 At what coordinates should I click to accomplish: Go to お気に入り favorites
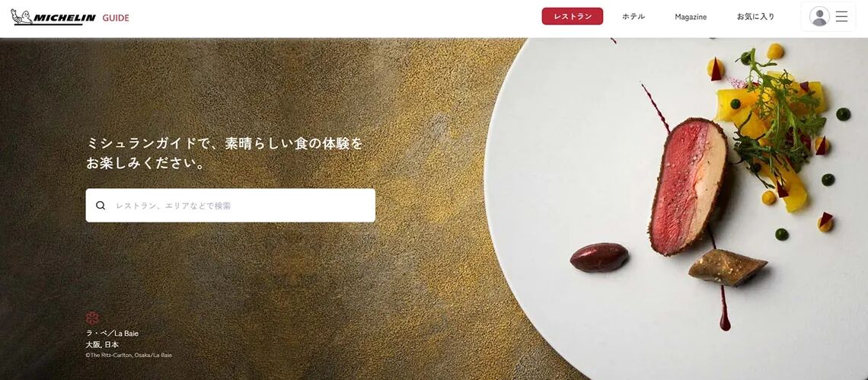[755, 17]
